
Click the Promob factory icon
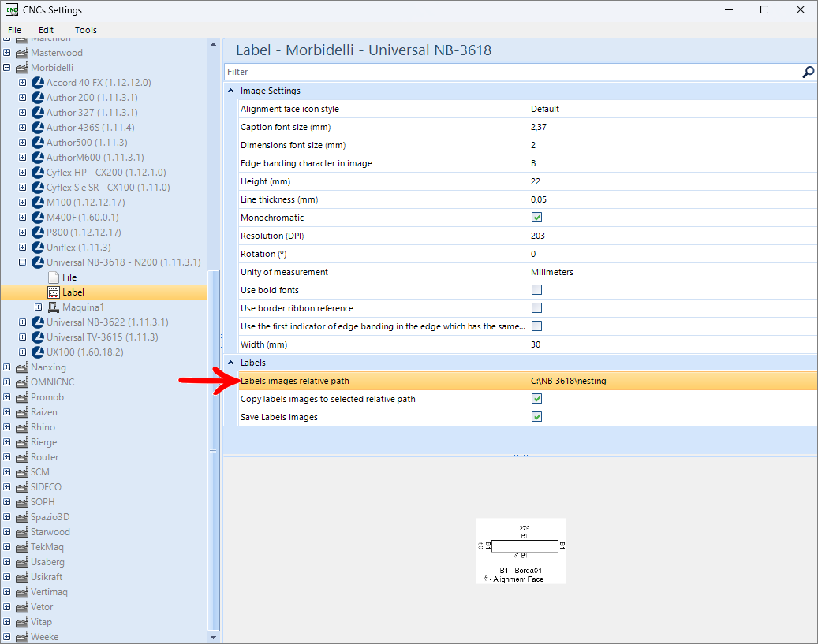point(22,397)
